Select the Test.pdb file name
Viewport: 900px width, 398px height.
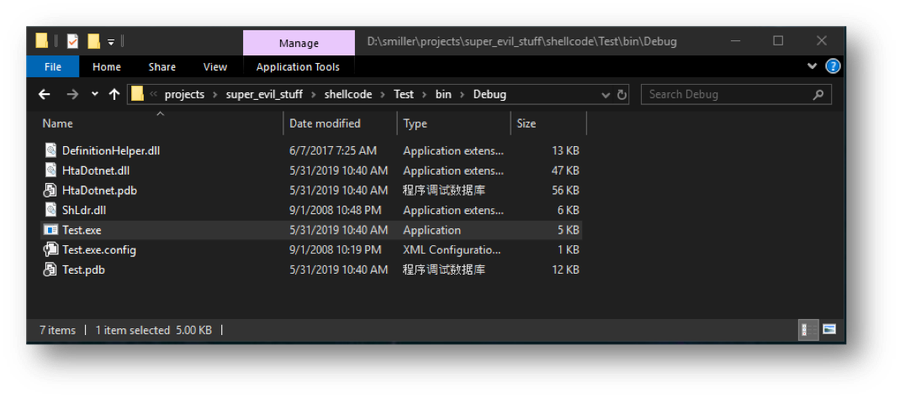84,269
